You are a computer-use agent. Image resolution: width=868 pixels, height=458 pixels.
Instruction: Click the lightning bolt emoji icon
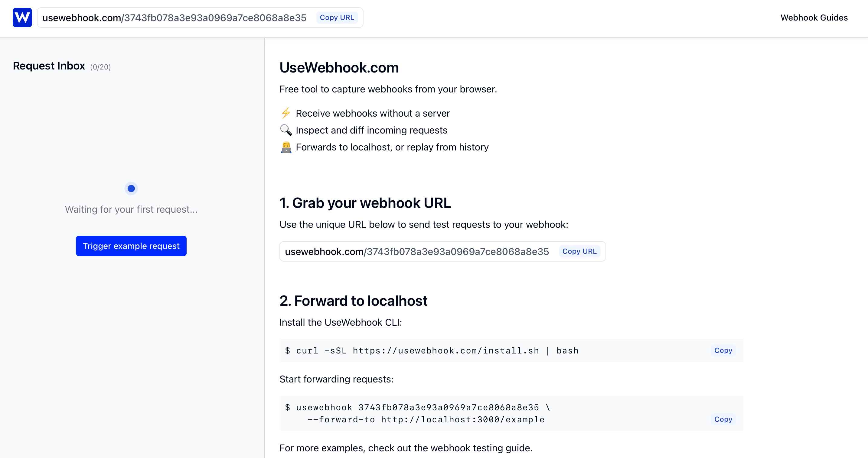coord(286,113)
